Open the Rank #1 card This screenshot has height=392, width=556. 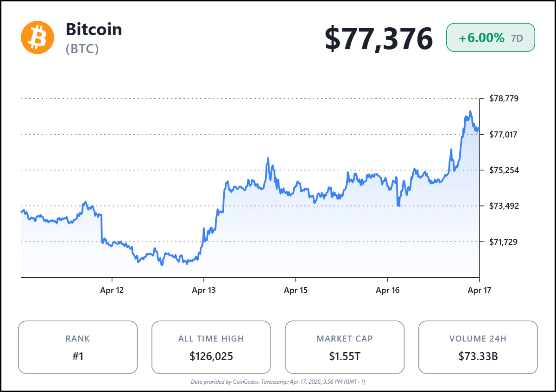(78, 347)
